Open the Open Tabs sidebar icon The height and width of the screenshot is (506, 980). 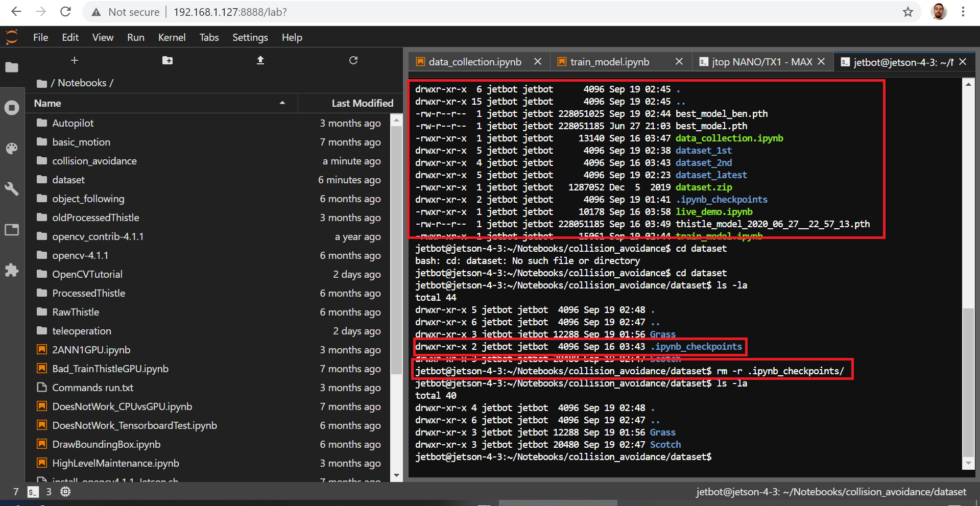pyautogui.click(x=12, y=230)
